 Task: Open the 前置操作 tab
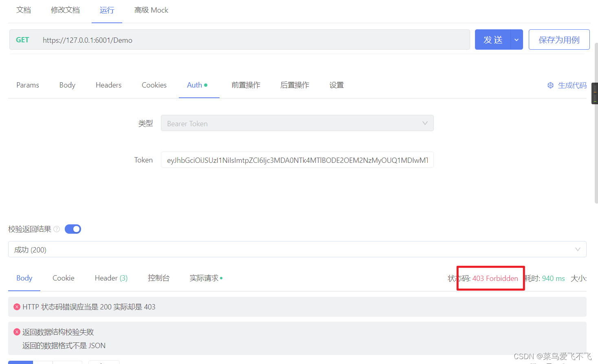(x=246, y=85)
